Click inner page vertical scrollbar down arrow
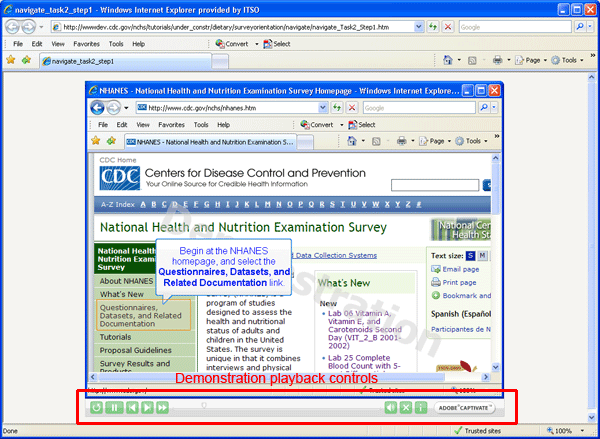 (x=496, y=367)
